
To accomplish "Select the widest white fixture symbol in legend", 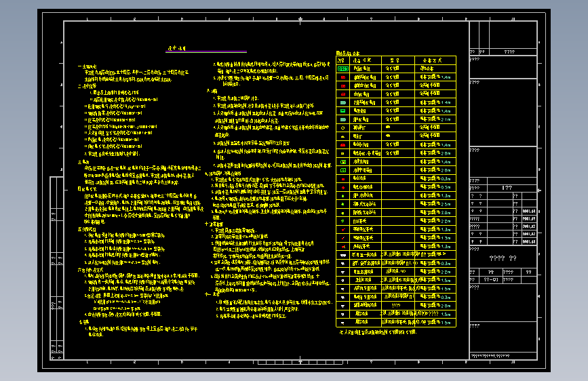I will [342, 255].
